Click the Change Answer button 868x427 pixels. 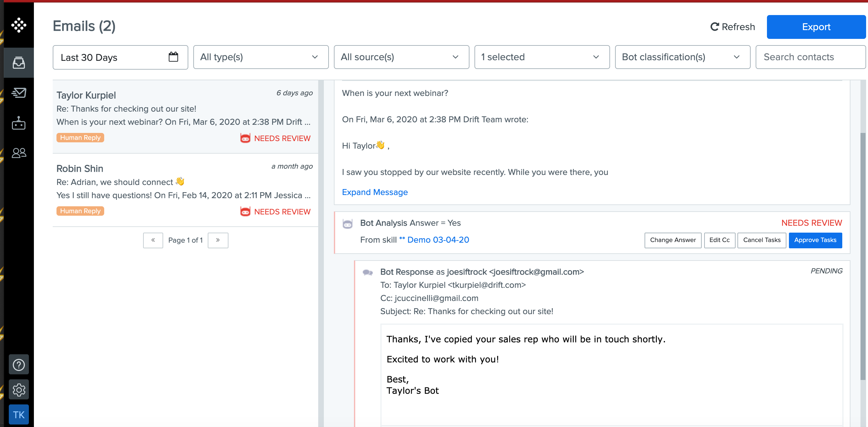click(672, 240)
